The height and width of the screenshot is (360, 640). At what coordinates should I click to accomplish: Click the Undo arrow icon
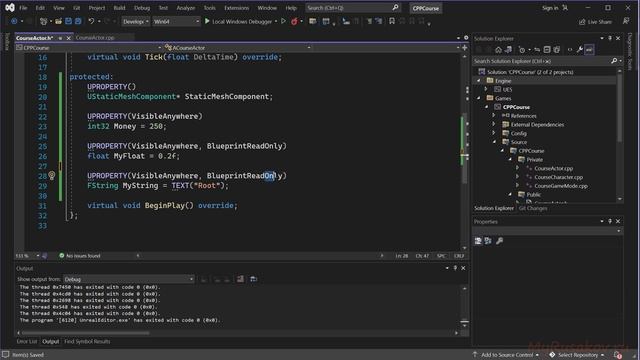tap(91, 21)
